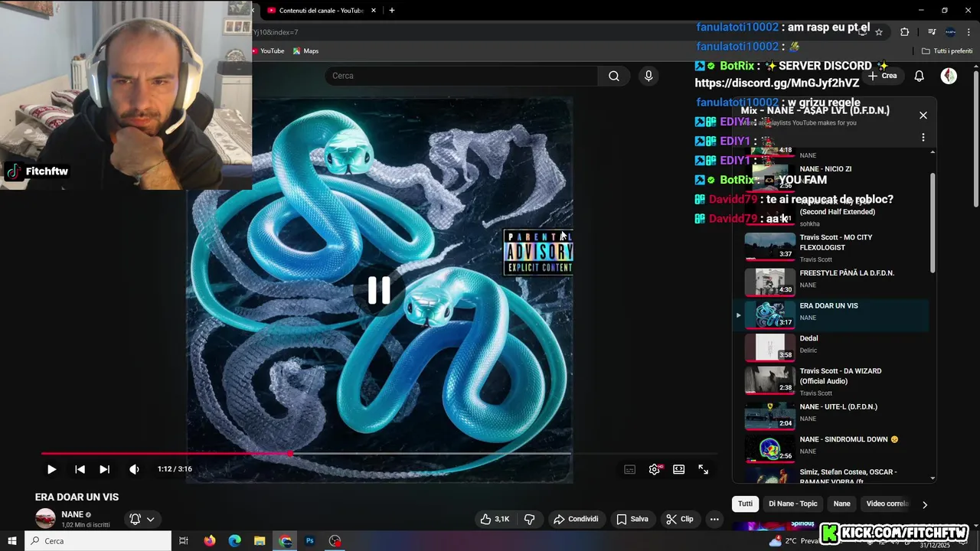This screenshot has width=980, height=551.
Task: Open more actions three-dot menu below video
Action: [x=714, y=519]
